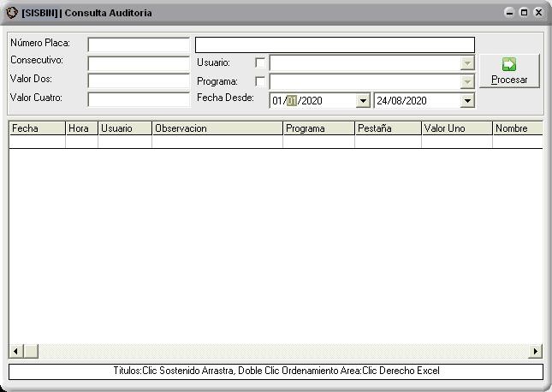Sort by the Fecha column header
The height and width of the screenshot is (392, 552).
[x=37, y=128]
